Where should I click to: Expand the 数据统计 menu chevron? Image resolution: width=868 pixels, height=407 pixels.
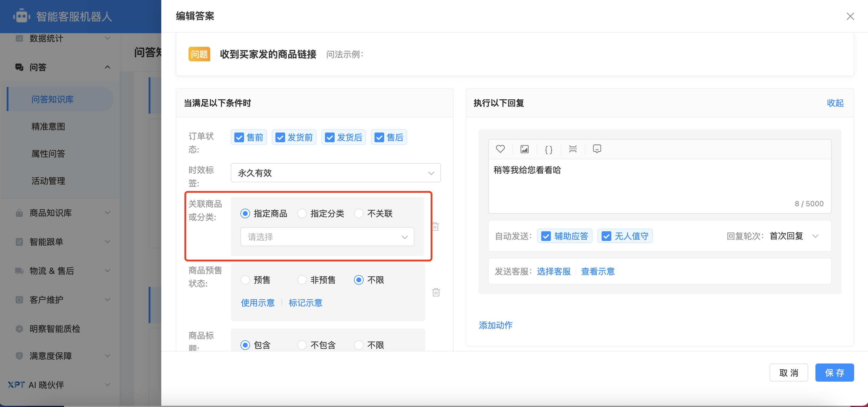coord(108,38)
